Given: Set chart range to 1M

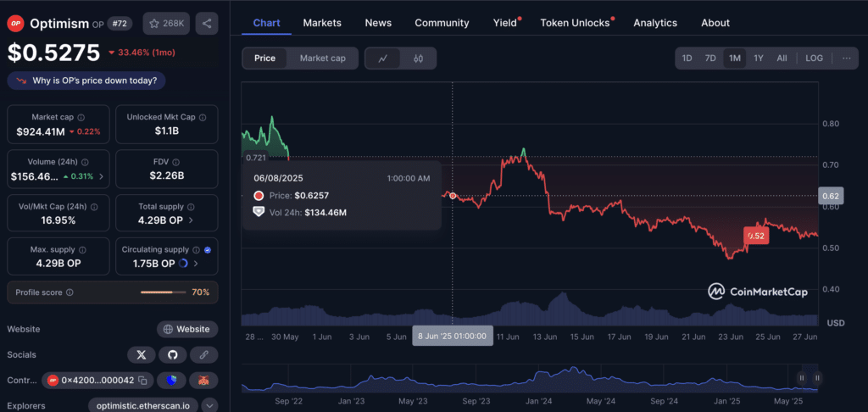Looking at the screenshot, I should pyautogui.click(x=735, y=58).
